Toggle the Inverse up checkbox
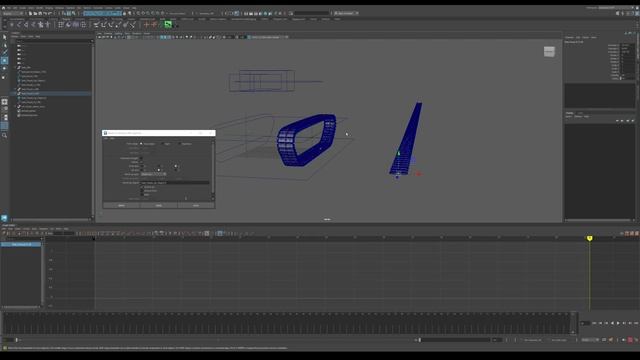Image resolution: width=640 pixels, height=360 pixels. coord(142,187)
